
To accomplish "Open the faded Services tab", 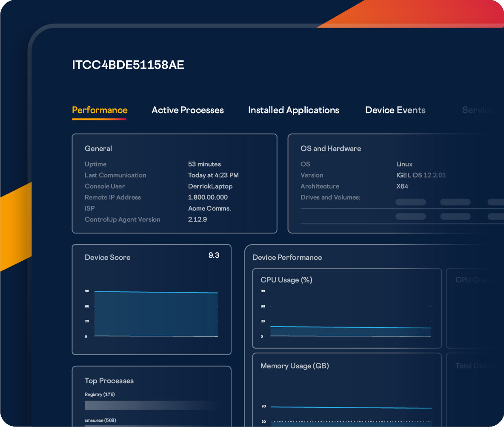I will click(479, 110).
